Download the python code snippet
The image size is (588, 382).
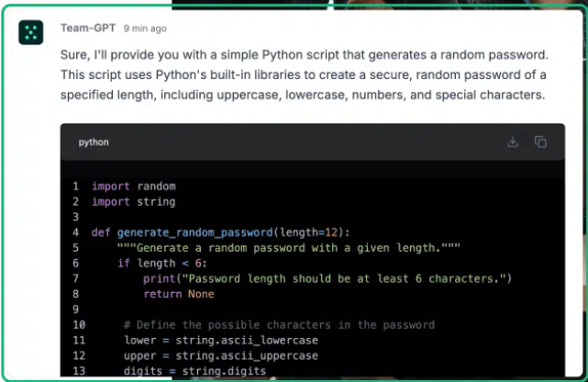513,142
